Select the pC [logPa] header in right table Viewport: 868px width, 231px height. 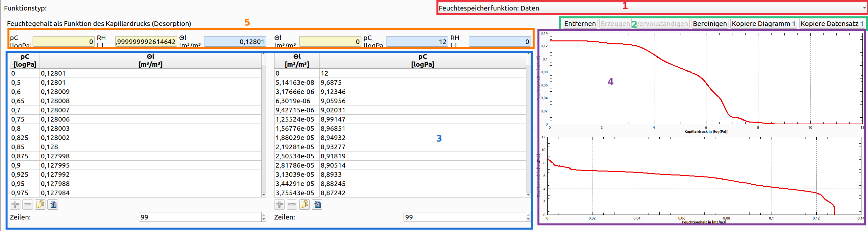423,60
